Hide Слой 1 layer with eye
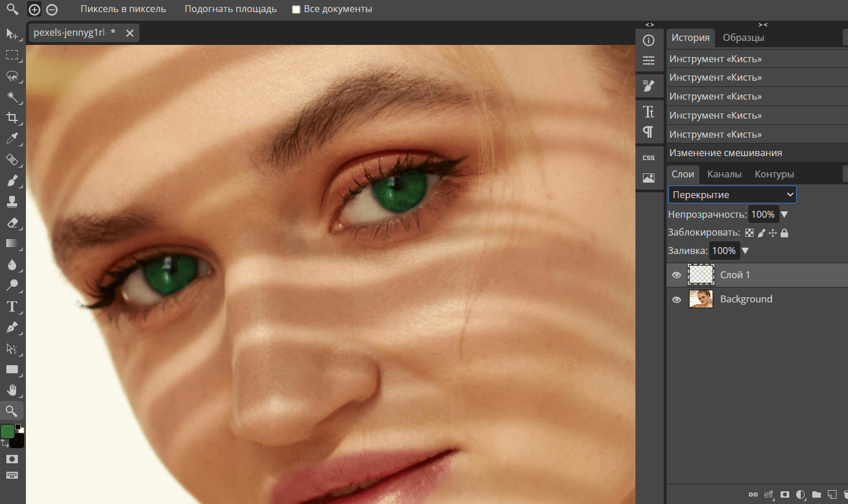The width and height of the screenshot is (848, 504). pyautogui.click(x=677, y=275)
